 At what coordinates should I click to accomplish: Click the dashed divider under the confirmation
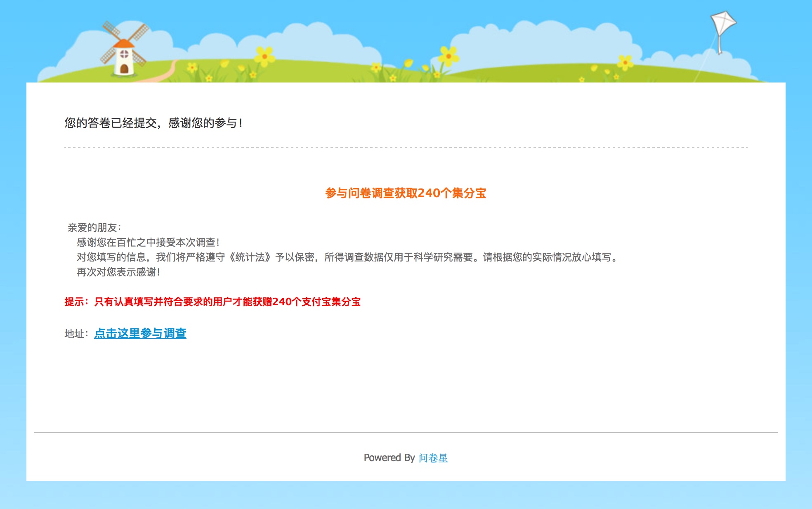(406, 147)
